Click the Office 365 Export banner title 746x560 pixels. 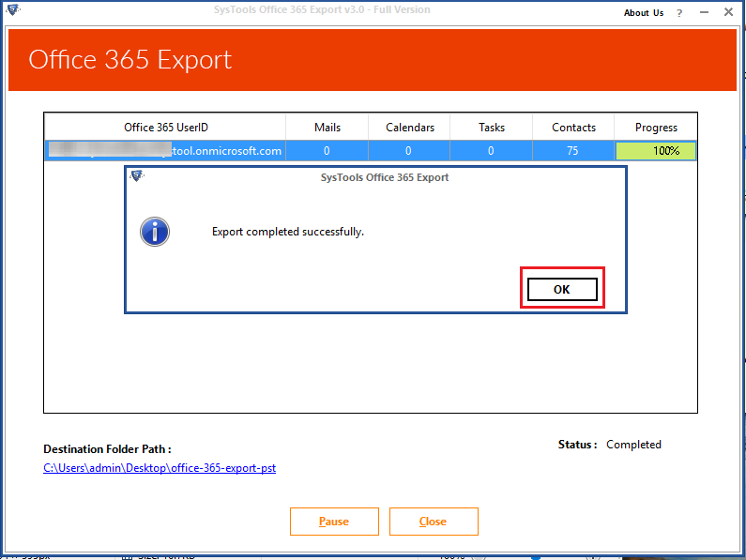[129, 60]
